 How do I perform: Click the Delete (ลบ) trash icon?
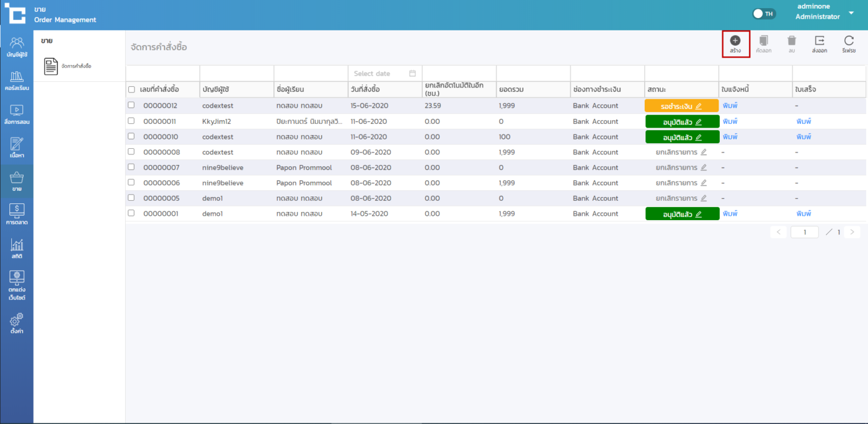point(792,41)
